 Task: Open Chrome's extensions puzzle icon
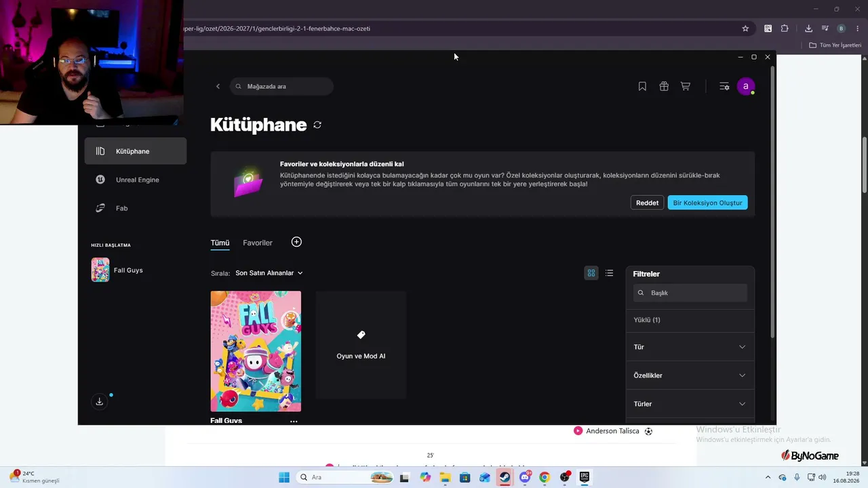785,28
